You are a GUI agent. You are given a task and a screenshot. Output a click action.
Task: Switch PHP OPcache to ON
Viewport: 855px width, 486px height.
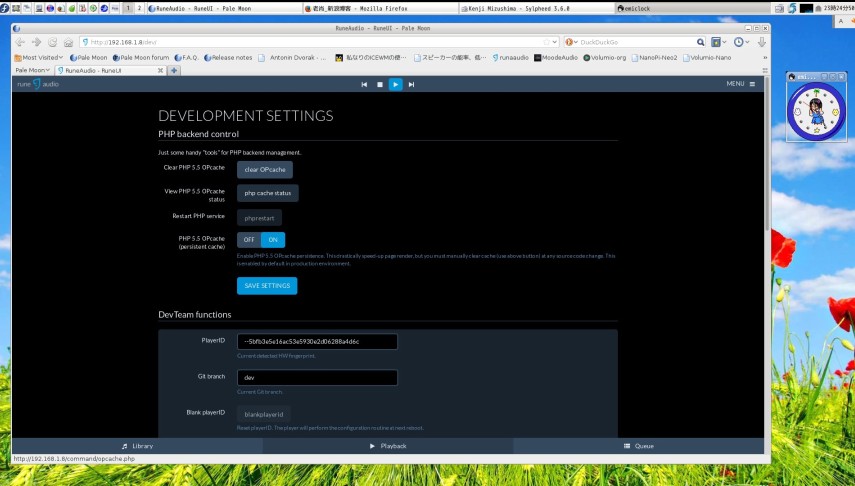click(273, 240)
